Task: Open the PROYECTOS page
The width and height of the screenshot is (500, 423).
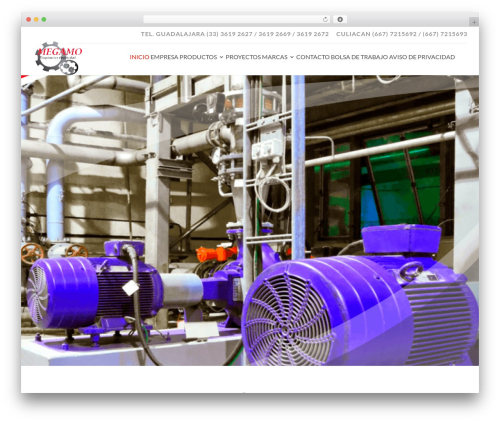Action: [x=243, y=57]
